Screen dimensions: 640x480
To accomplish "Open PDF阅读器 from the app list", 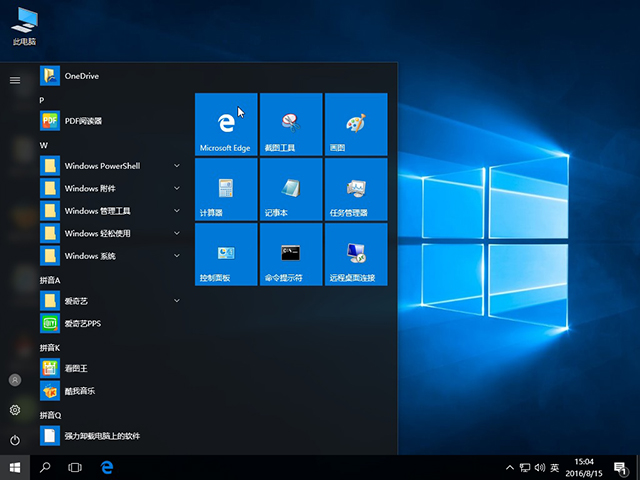I will (84, 121).
